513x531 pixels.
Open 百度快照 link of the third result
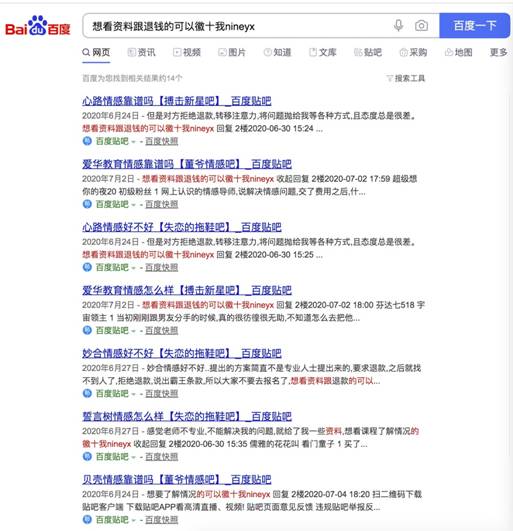(162, 268)
